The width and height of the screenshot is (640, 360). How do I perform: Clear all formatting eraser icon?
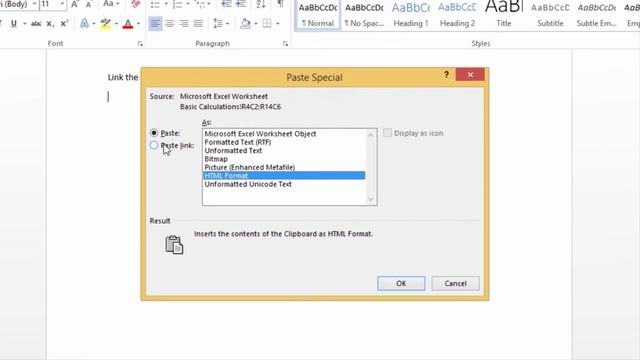coord(136,4)
